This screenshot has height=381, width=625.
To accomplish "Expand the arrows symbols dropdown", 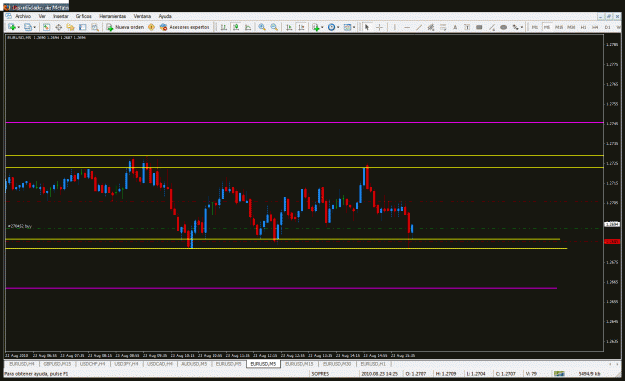I will (x=522, y=27).
